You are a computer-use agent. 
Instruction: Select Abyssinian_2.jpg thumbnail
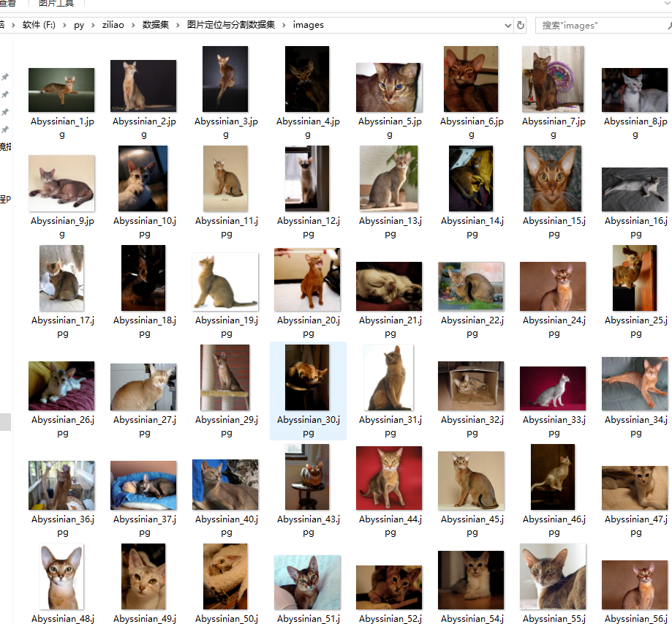click(x=143, y=86)
